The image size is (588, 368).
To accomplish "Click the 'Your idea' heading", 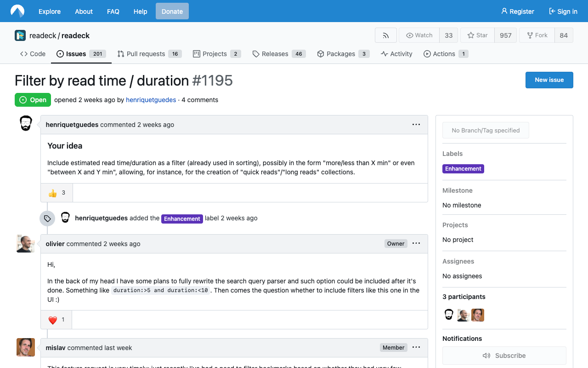I will pos(65,146).
